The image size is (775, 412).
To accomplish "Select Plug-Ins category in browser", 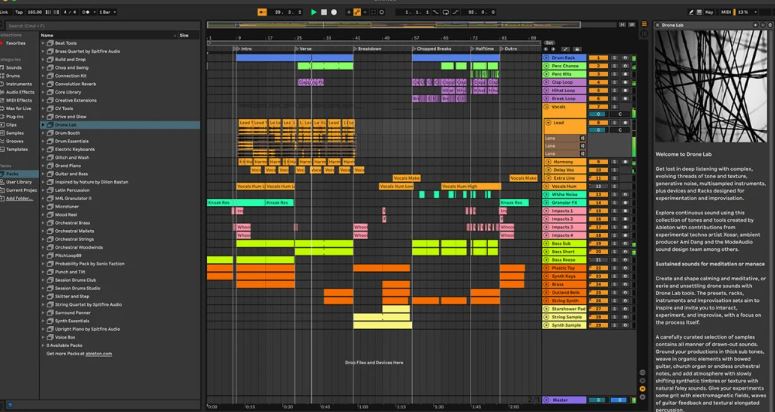I will click(x=14, y=117).
